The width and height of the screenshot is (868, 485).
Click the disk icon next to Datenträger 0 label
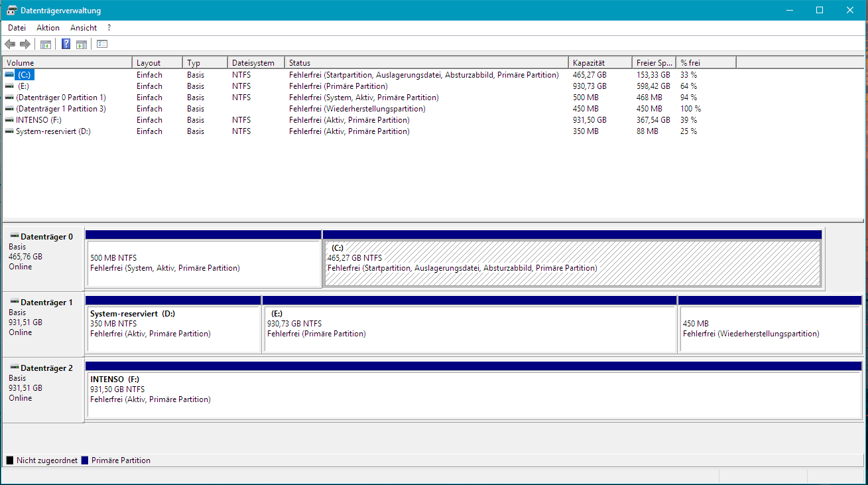point(14,236)
